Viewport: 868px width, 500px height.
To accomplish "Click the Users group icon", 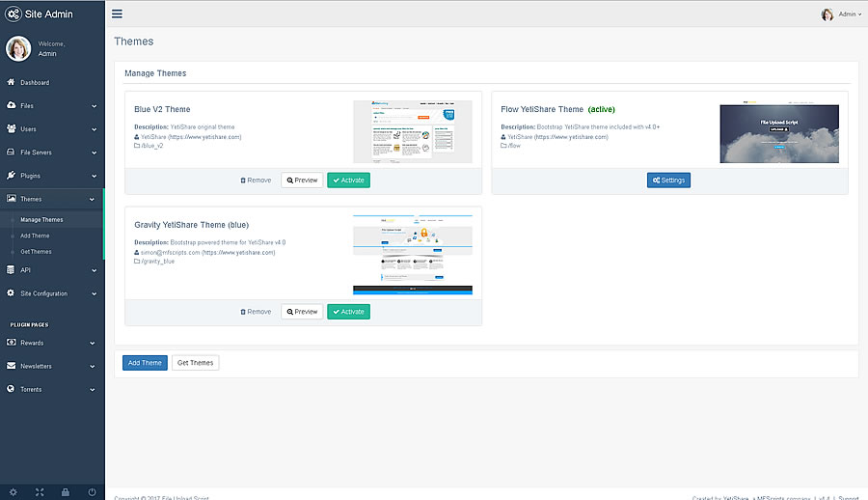I will [x=11, y=128].
